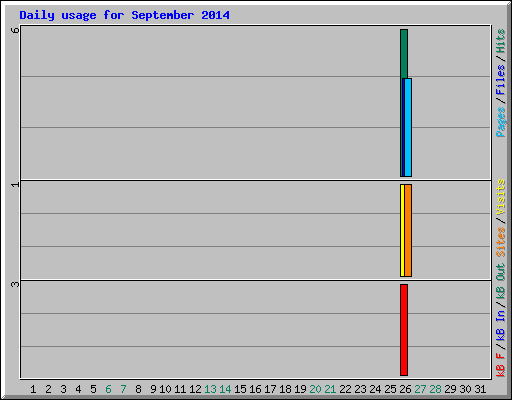Click day 24 on the x-axis
The width and height of the screenshot is (512, 400).
pyautogui.click(x=375, y=389)
